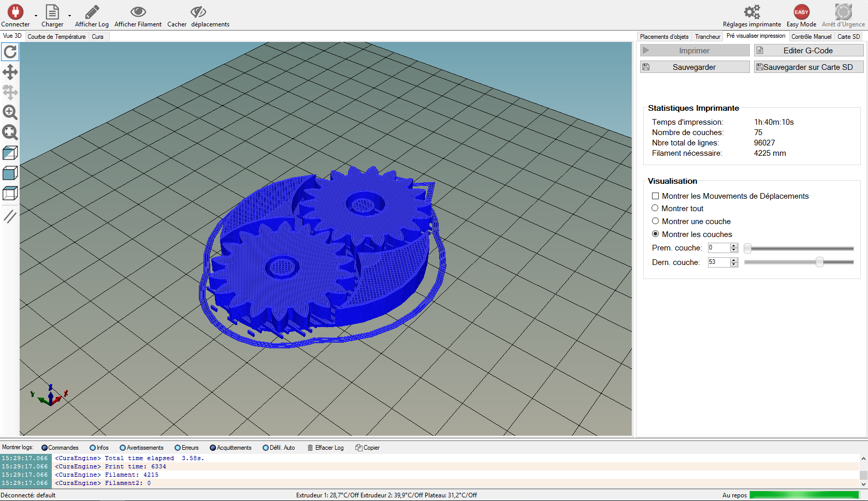The image size is (868, 501).
Task: Select the Montrer tout radio button
Action: pos(655,208)
